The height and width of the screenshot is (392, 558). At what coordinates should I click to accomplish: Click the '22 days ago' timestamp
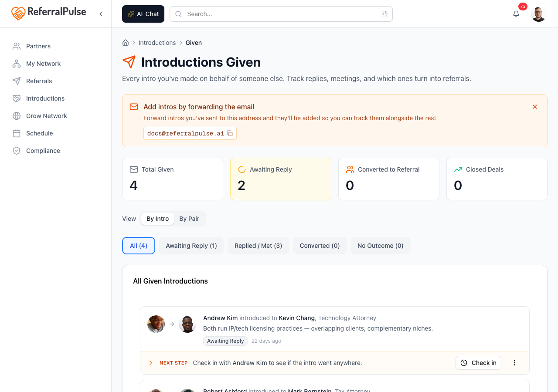[266, 341]
